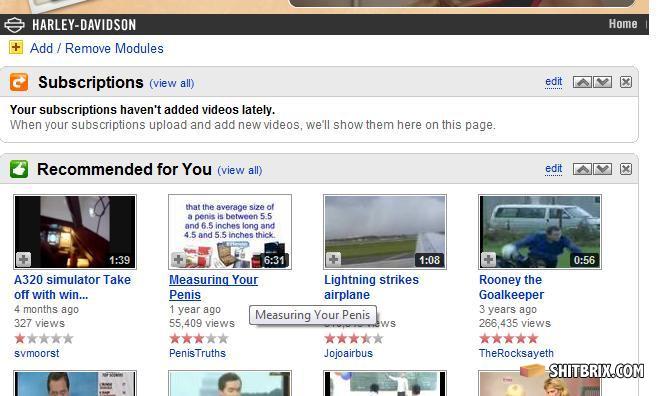View all Recommended for You videos
The width and height of the screenshot is (659, 396).
click(240, 170)
